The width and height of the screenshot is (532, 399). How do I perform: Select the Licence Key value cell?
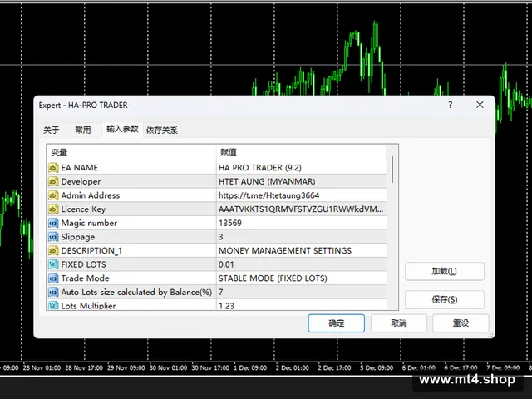(x=302, y=209)
